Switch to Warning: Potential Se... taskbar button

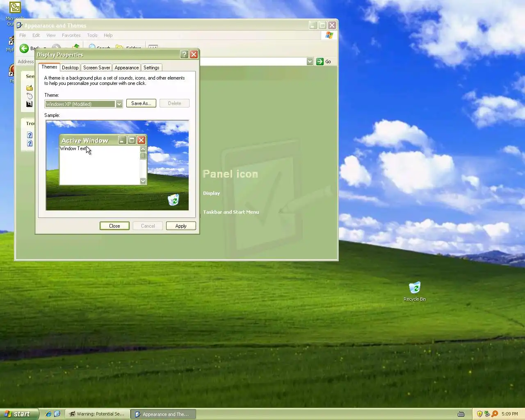pyautogui.click(x=98, y=414)
